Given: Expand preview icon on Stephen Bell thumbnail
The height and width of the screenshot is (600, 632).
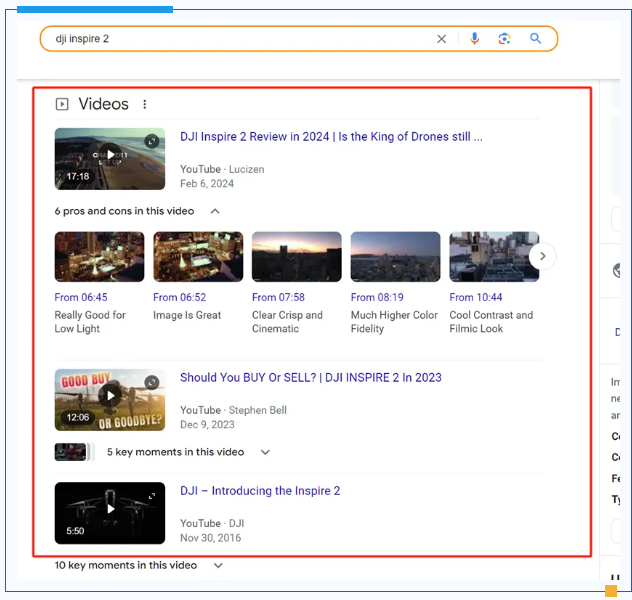Looking at the screenshot, I should pos(152,382).
